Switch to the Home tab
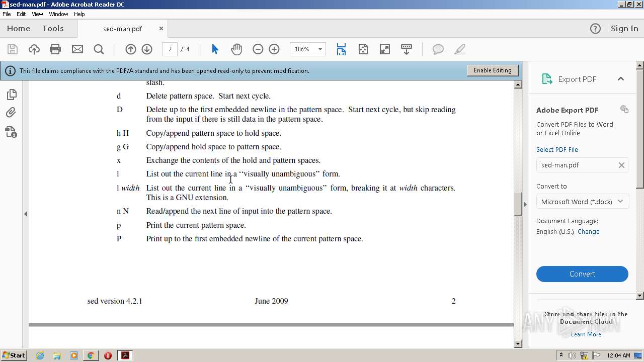 (19, 29)
